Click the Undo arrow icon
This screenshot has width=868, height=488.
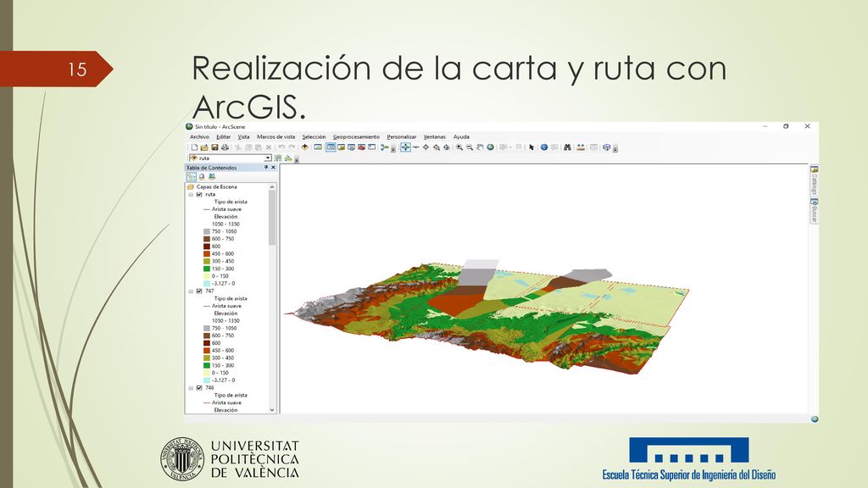pyautogui.click(x=281, y=147)
